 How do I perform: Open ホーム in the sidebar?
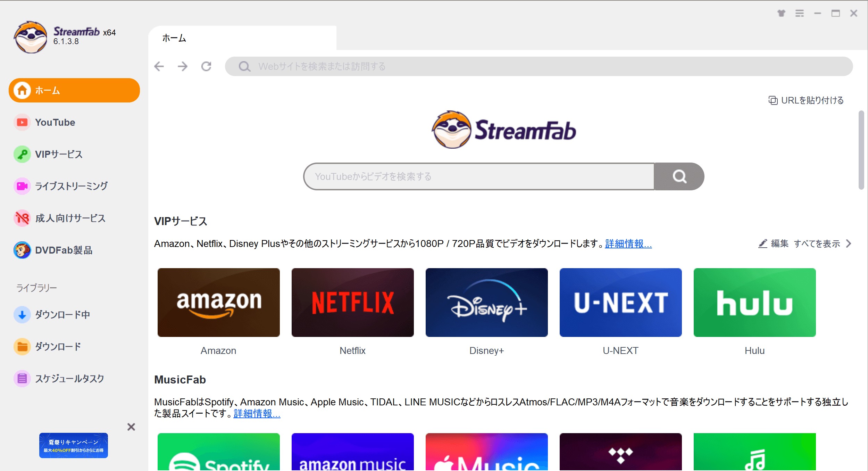[x=74, y=90]
